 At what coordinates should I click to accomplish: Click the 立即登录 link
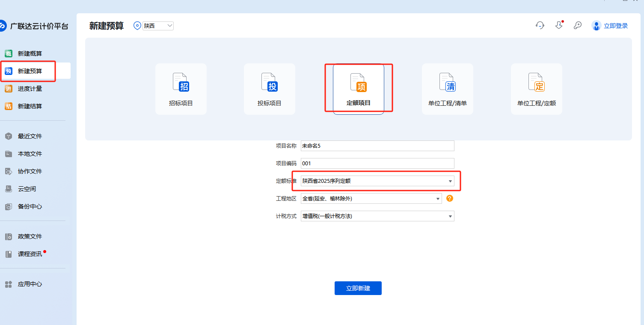[616, 26]
